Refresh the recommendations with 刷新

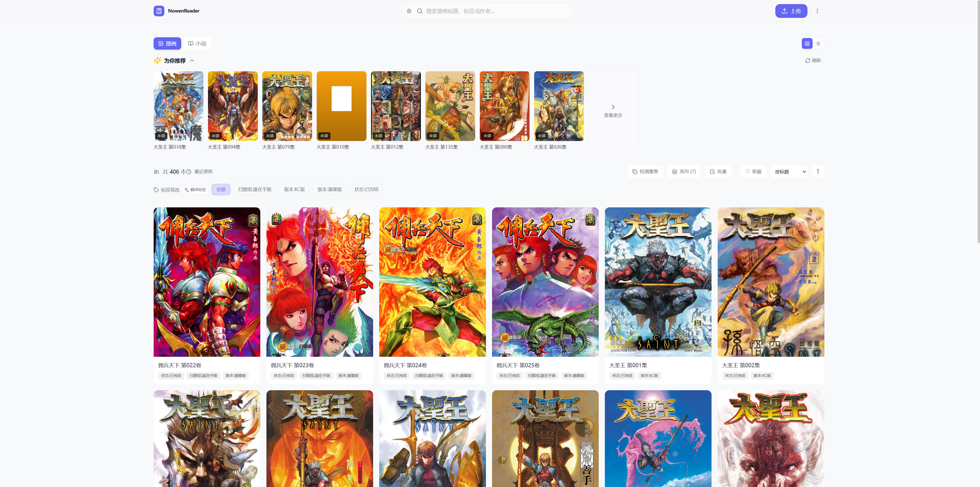[813, 61]
